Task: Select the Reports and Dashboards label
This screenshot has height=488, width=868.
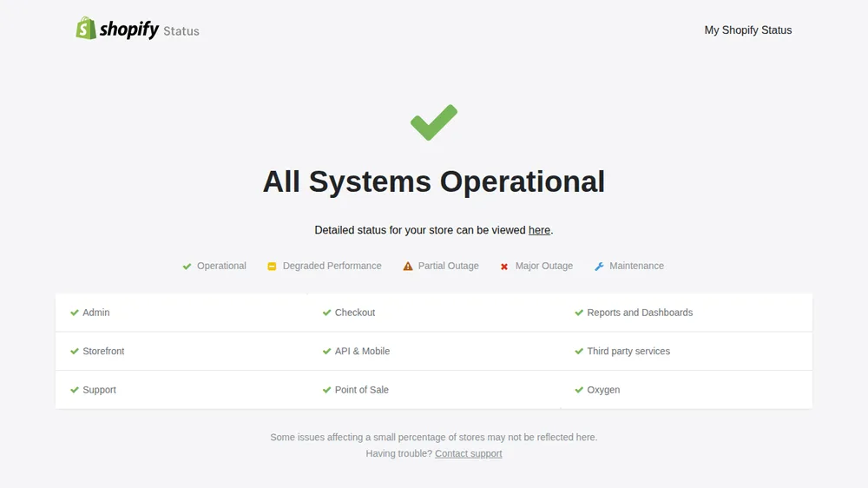Action: (640, 313)
